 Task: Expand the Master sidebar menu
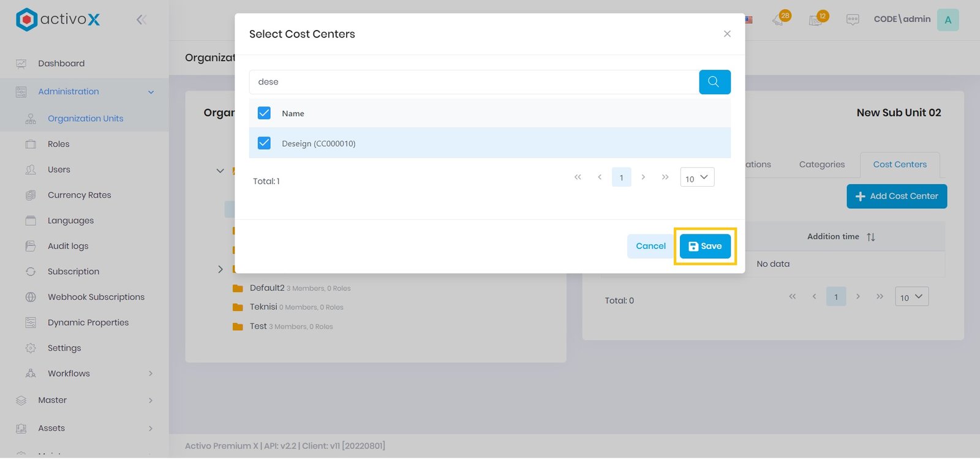click(x=151, y=400)
